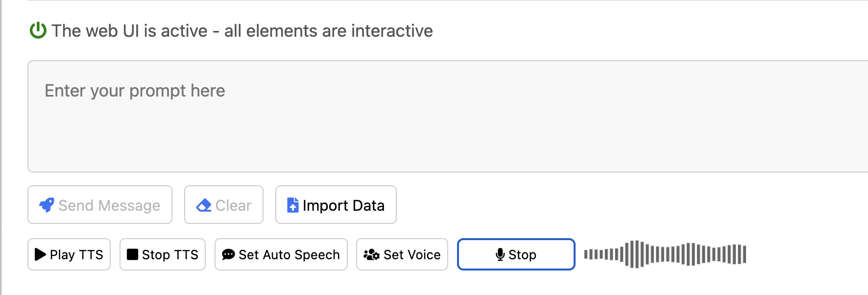This screenshot has width=868, height=295.
Task: Open the Import Data dialog
Action: [336, 205]
